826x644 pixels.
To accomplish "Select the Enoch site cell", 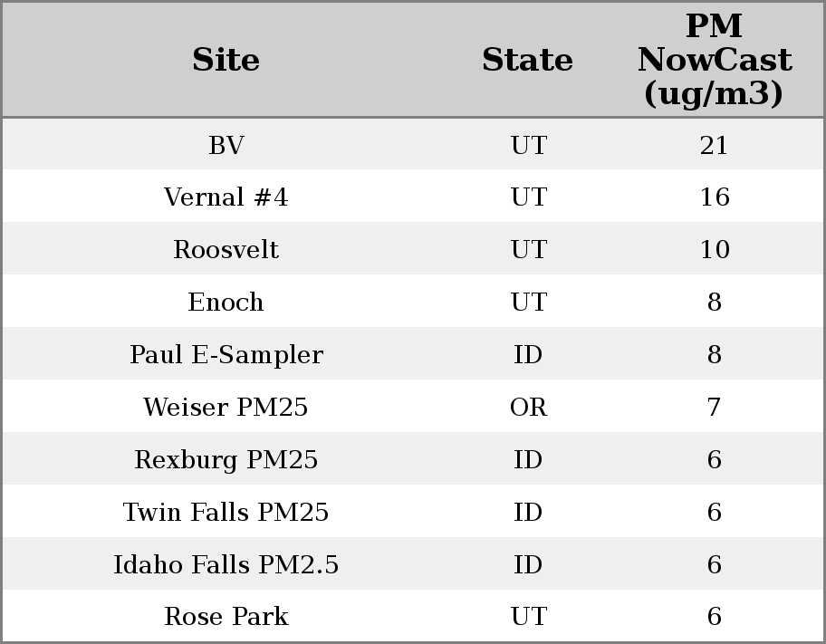I will pos(226,303).
